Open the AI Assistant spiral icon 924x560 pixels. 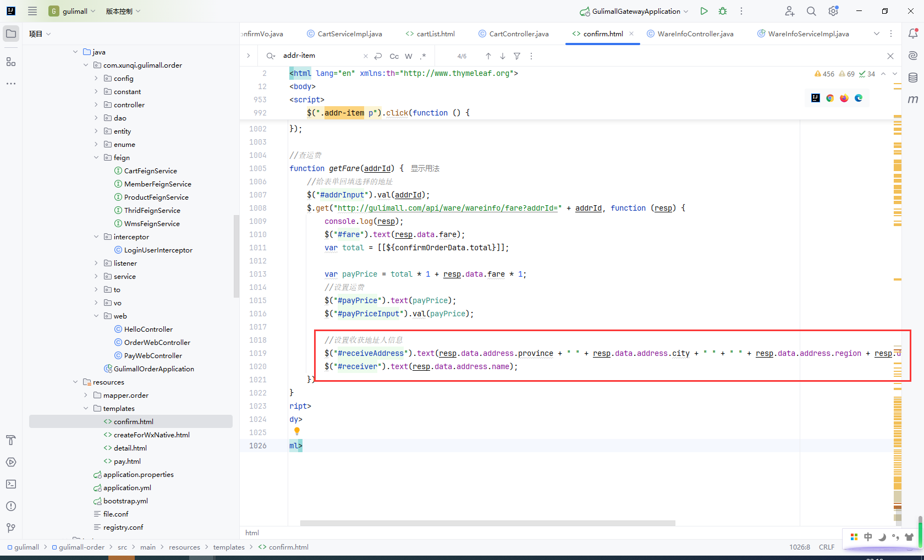click(913, 56)
